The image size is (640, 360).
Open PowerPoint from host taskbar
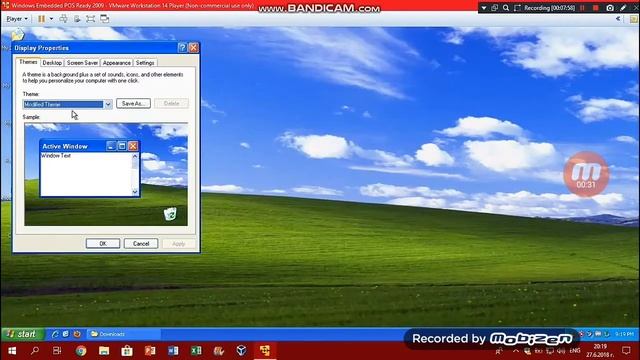point(150,351)
